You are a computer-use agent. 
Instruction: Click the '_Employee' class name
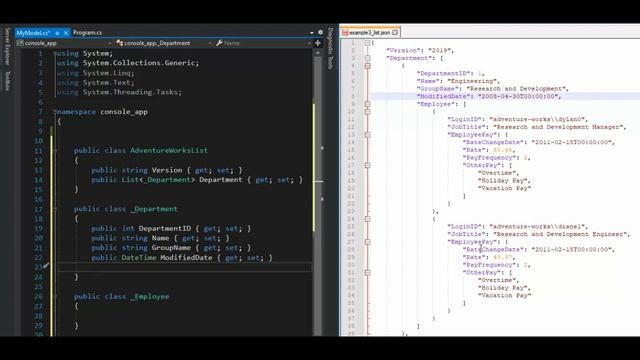[150, 296]
